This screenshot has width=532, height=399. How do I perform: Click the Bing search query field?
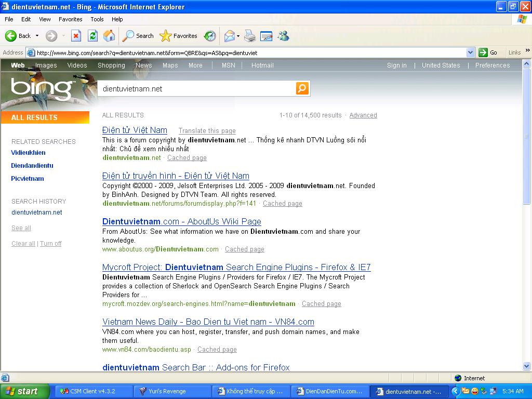tap(196, 88)
